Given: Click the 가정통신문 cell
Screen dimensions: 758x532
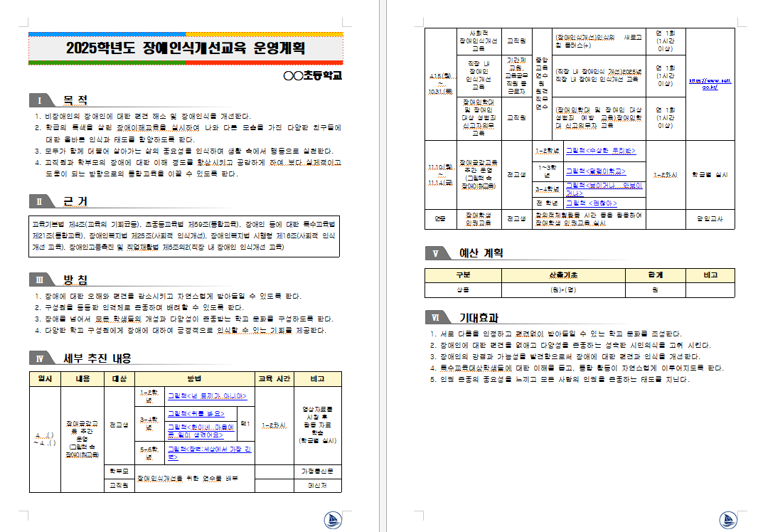Looking at the screenshot, I should coord(318,471).
